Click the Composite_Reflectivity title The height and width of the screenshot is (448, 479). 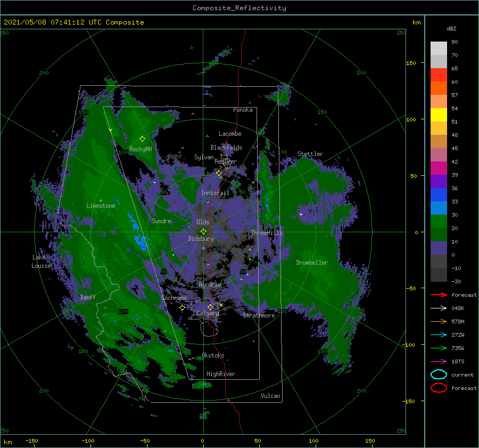(240, 8)
